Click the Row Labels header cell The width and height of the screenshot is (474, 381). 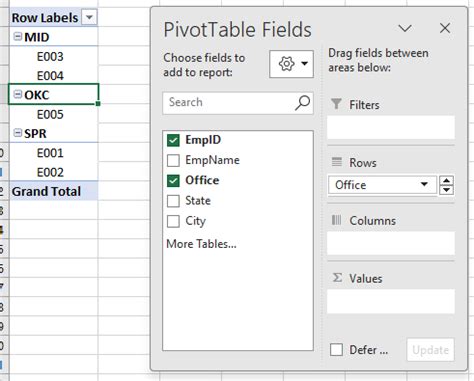53,17
